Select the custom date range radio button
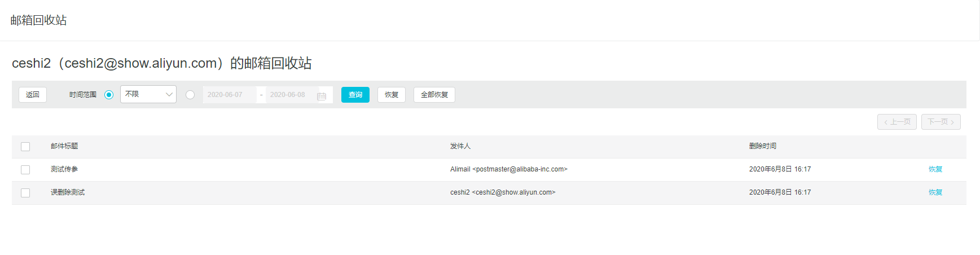The image size is (980, 255). click(190, 95)
